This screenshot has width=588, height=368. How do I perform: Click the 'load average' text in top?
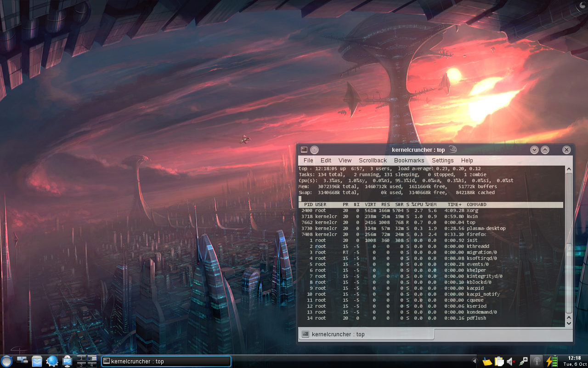click(x=415, y=169)
